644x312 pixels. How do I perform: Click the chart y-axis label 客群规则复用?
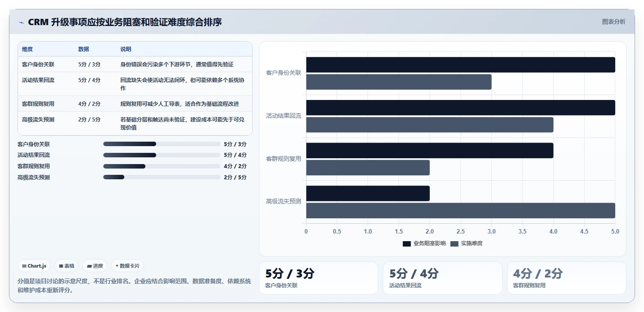pos(284,159)
